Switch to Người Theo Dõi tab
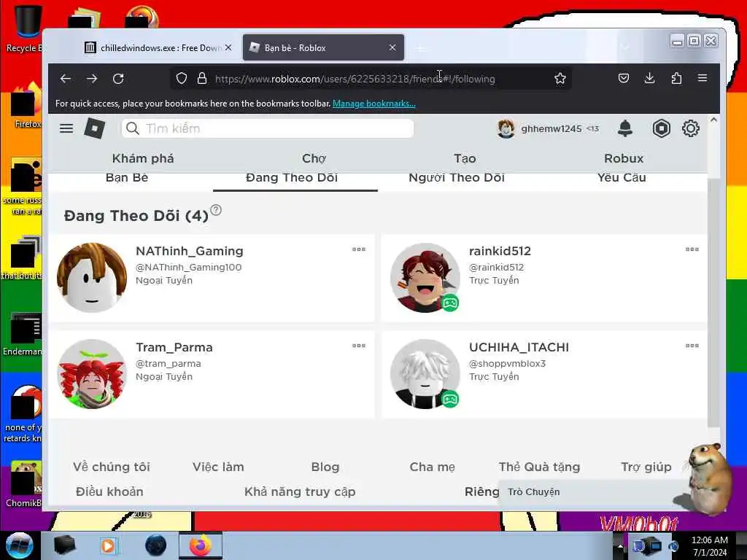 (x=457, y=178)
